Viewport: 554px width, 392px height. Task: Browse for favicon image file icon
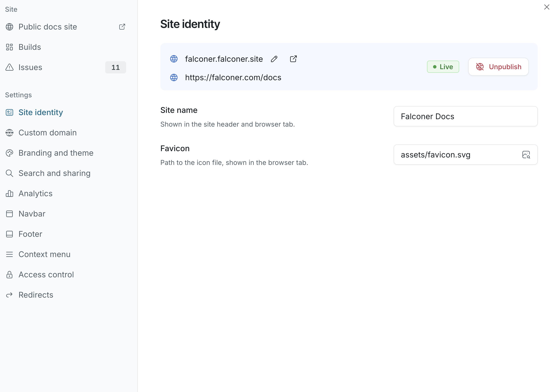click(526, 155)
